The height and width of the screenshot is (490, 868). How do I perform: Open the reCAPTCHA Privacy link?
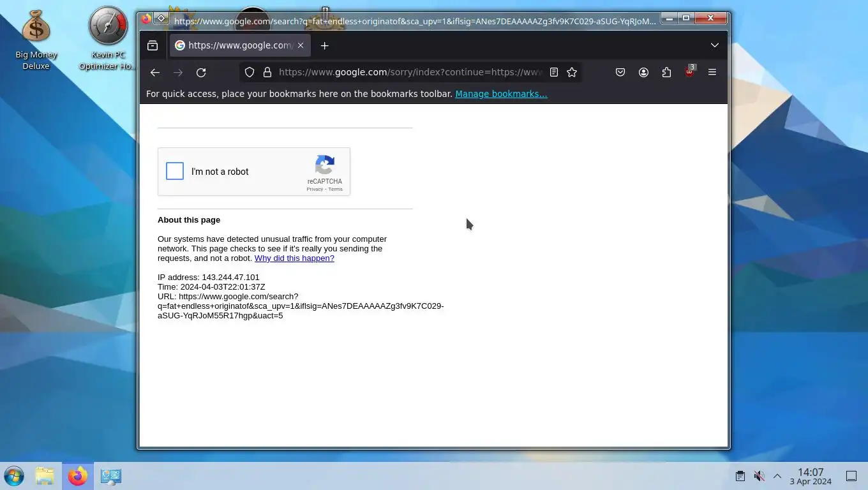[x=314, y=189]
